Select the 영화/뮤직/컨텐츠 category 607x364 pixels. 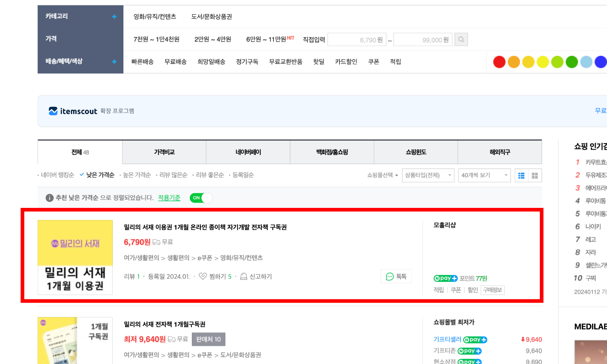pyautogui.click(x=155, y=17)
